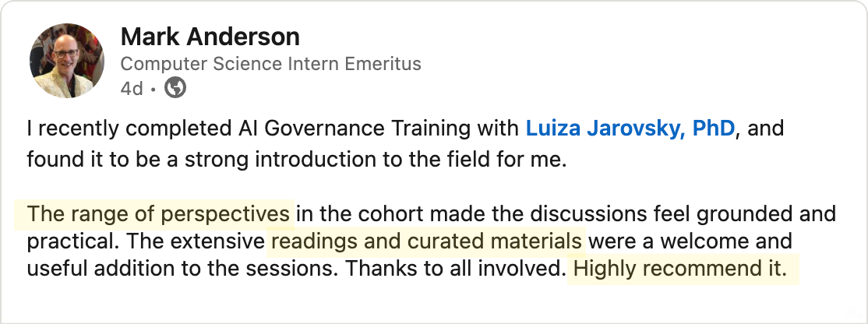Click the highlighted "Highly recommend it." text
The width and height of the screenshot is (868, 324).
[679, 269]
